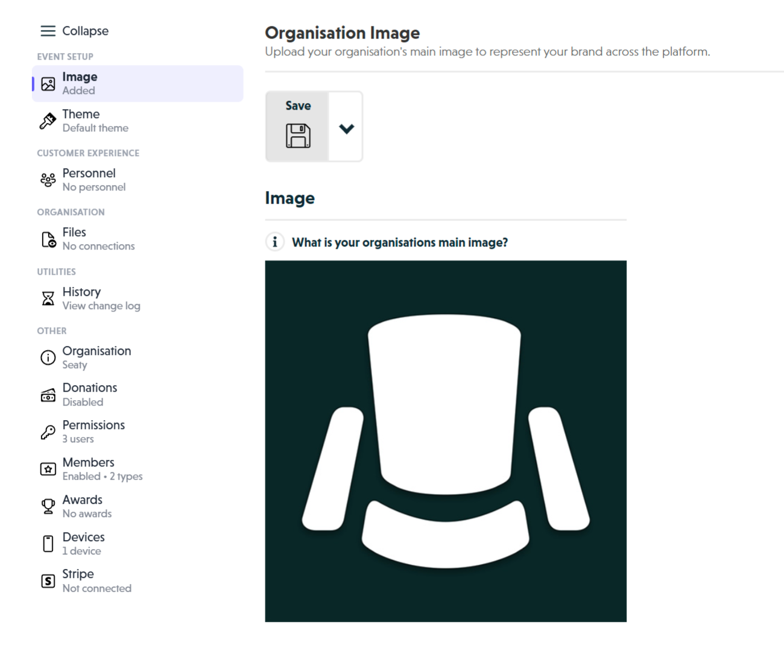The image size is (784, 672).
Task: Open History change log
Action: click(x=138, y=298)
